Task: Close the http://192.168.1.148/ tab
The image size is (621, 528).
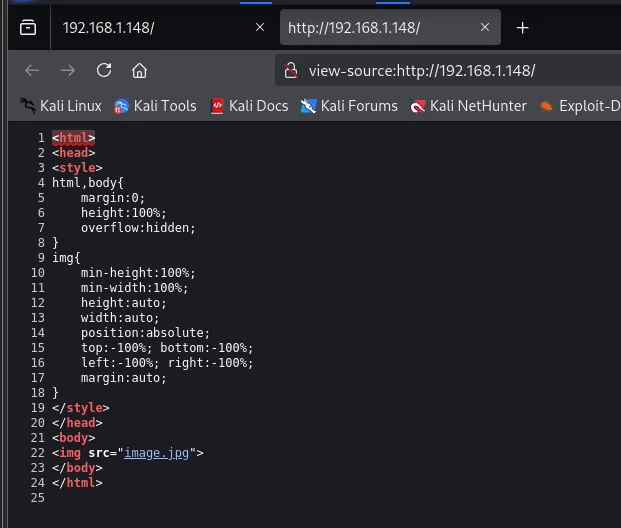Action: coord(485,27)
